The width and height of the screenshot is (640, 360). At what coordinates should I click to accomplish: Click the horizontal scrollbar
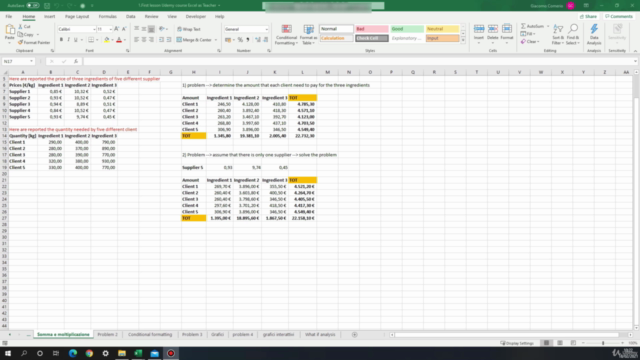[510, 335]
